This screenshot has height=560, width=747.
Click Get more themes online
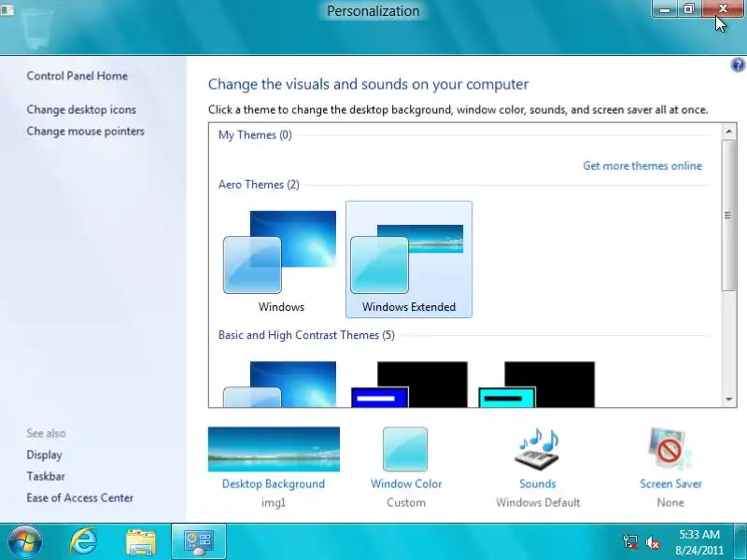[642, 166]
